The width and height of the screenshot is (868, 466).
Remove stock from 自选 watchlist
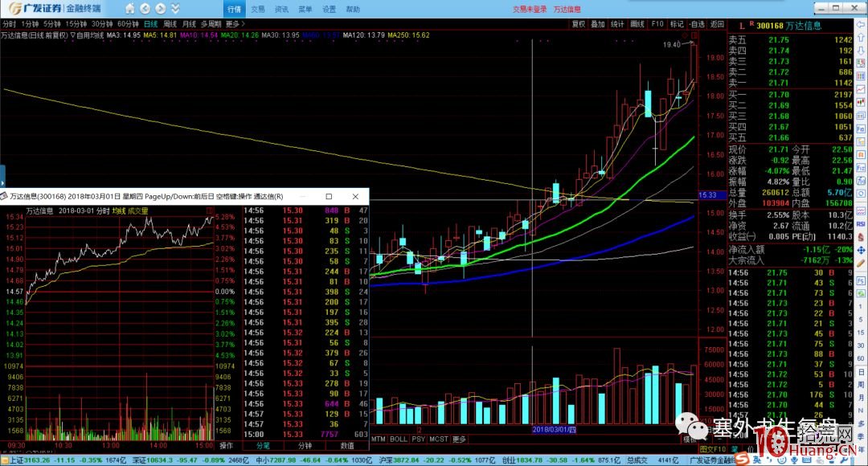698,24
